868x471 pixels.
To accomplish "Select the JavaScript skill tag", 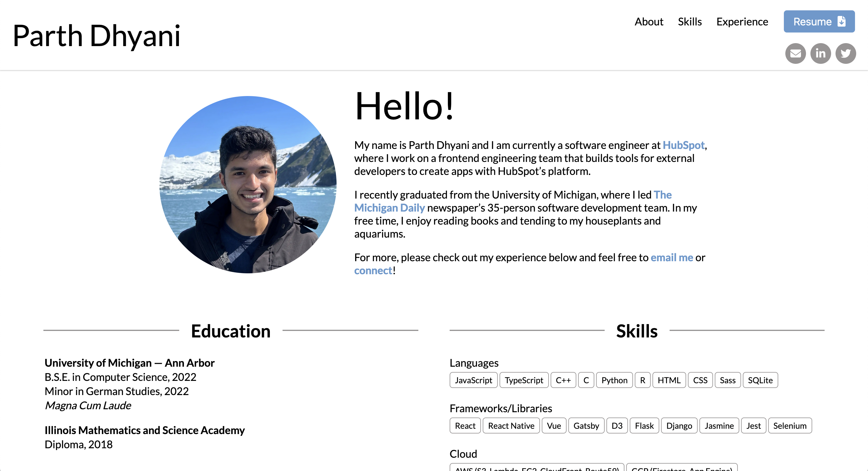I will point(473,380).
